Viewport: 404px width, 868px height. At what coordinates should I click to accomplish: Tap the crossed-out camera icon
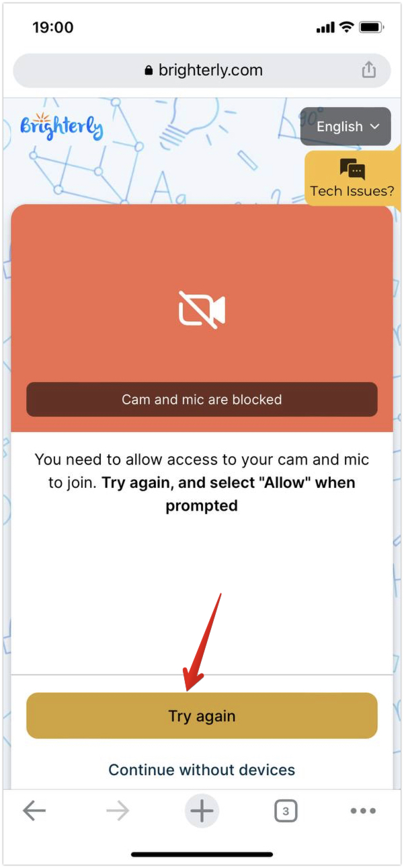click(202, 310)
